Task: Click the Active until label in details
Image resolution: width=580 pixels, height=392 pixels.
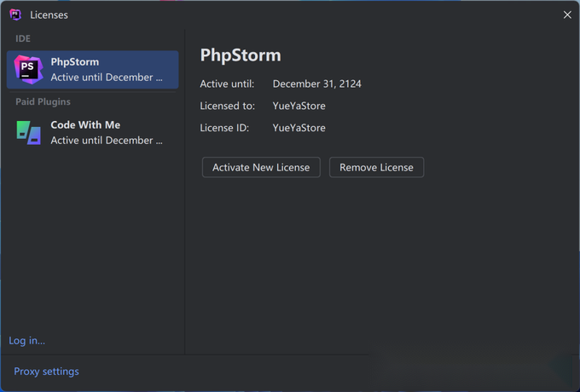Action: (227, 84)
